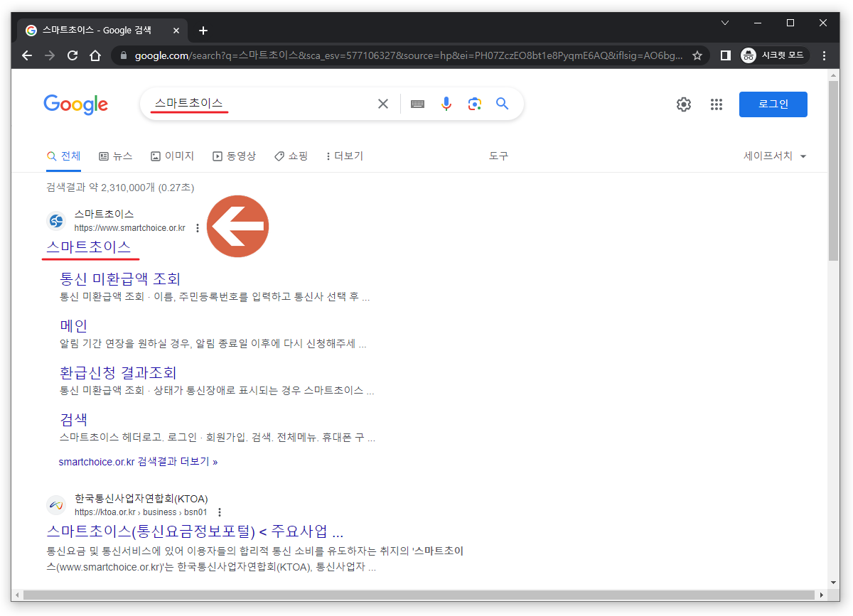Open the 메인 sitelink
The image size is (853, 616).
(74, 325)
